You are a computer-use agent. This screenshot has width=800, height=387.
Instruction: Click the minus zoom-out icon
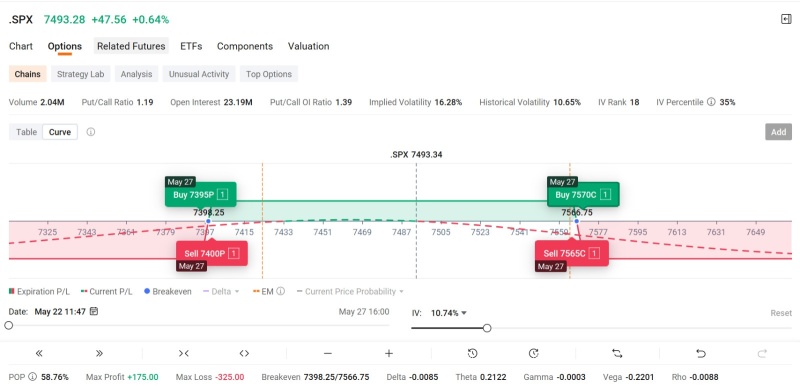click(x=328, y=353)
